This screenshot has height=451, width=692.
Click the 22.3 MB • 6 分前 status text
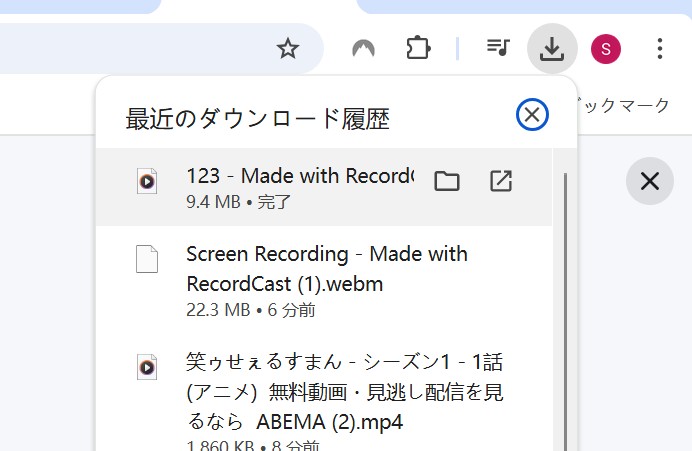251,310
